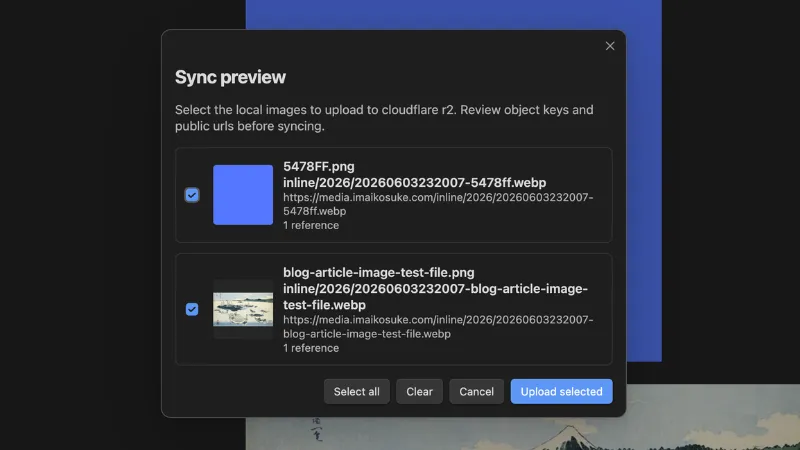This screenshot has width=800, height=450.
Task: Click the blog-article-image-test-file.webp object key
Action: pos(435,296)
